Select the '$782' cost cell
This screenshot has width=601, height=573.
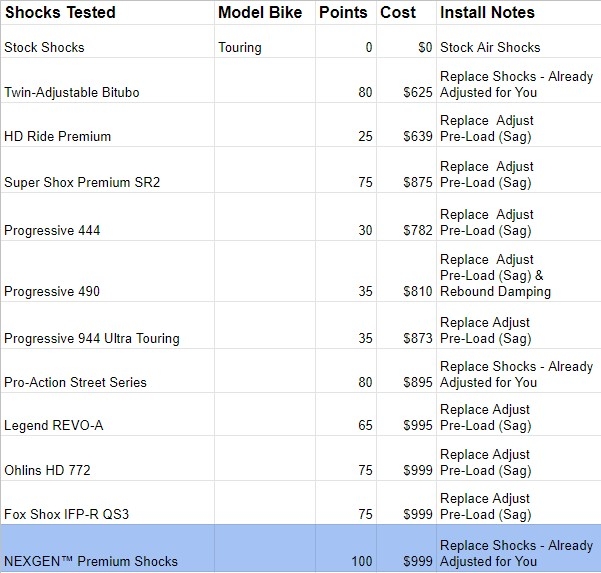click(x=406, y=217)
